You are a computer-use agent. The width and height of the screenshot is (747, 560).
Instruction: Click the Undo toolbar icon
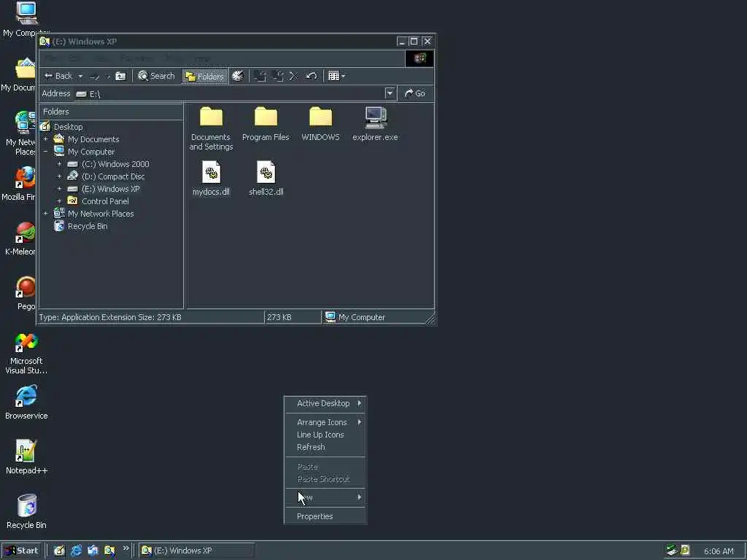tap(311, 76)
